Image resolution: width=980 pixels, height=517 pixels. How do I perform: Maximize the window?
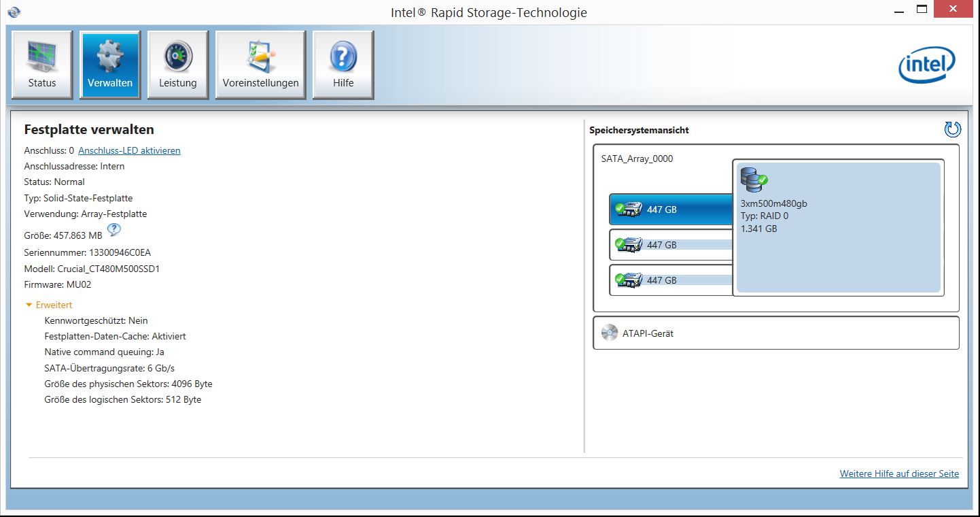point(922,10)
